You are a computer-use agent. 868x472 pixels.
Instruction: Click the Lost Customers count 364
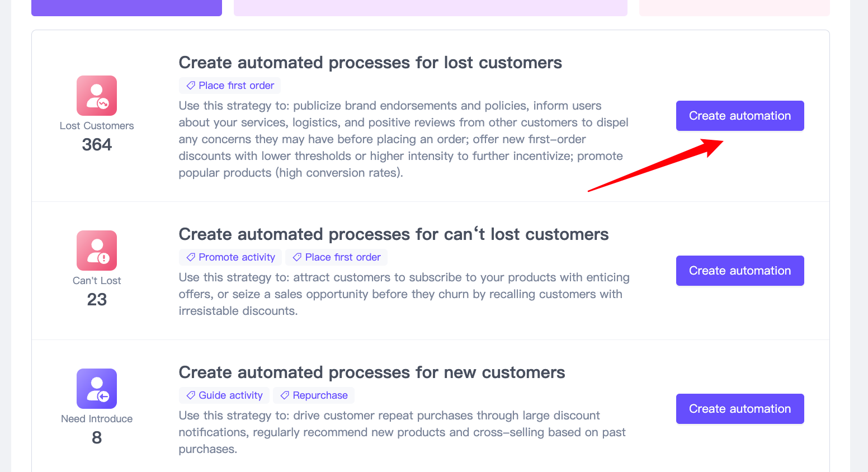pyautogui.click(x=97, y=145)
